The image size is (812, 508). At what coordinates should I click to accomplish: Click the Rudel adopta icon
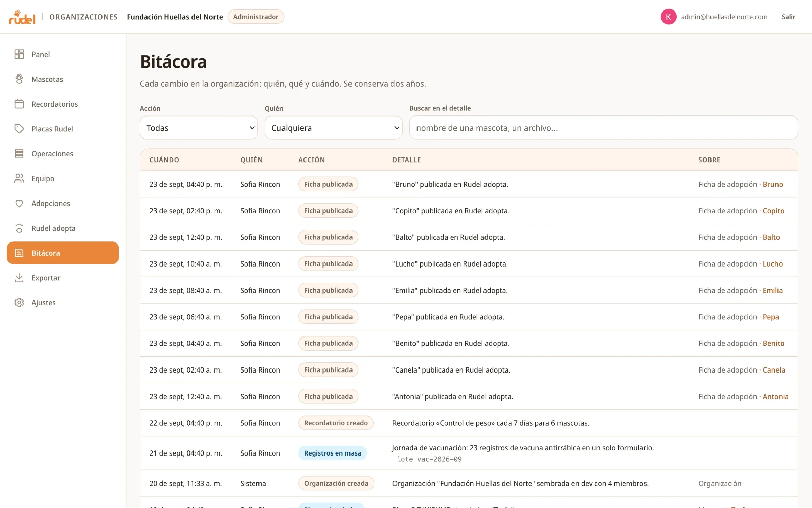(x=19, y=228)
